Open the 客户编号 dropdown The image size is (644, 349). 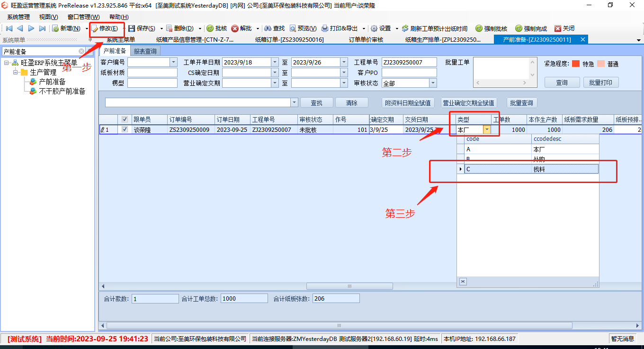point(173,62)
